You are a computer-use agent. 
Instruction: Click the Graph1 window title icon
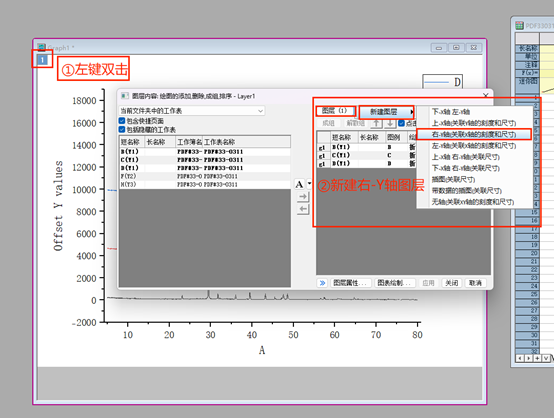(41, 47)
